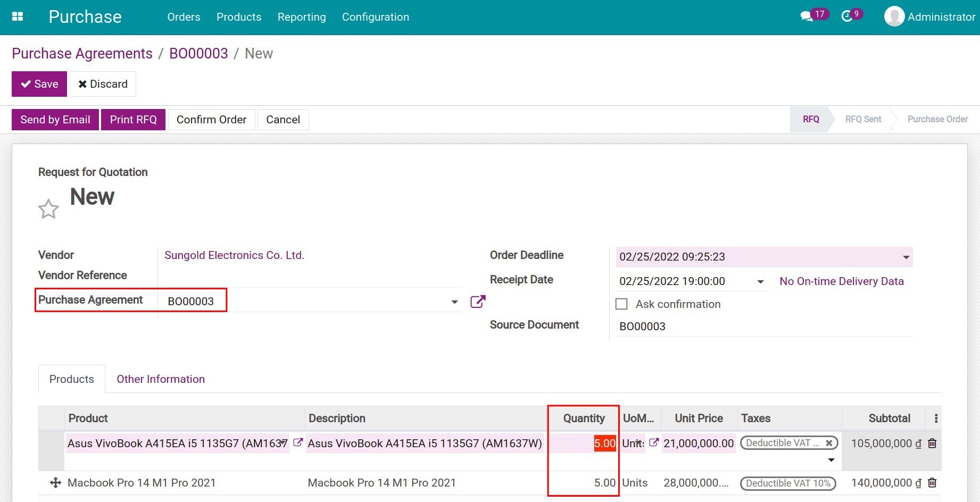Open the optional columns three-dot icon
The image size is (980, 502).
935,418
